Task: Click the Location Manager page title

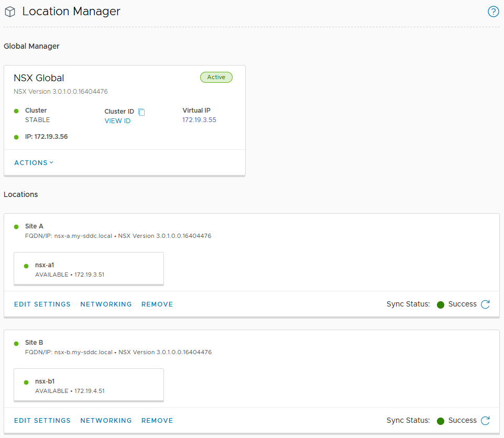Action: (71, 12)
